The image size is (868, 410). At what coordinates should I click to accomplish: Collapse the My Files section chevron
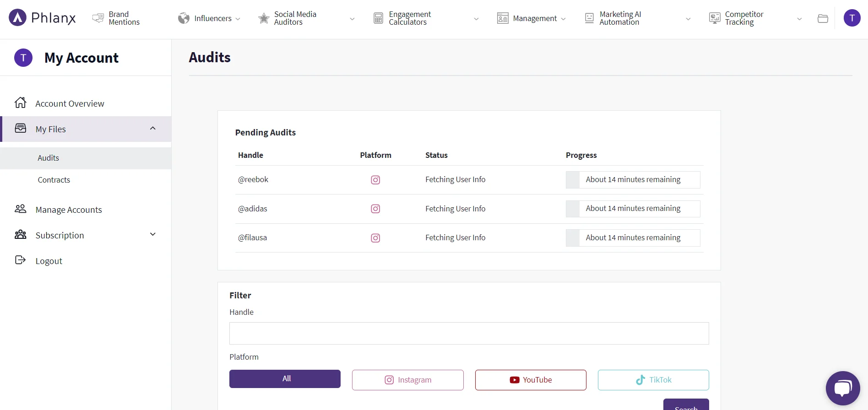(153, 129)
